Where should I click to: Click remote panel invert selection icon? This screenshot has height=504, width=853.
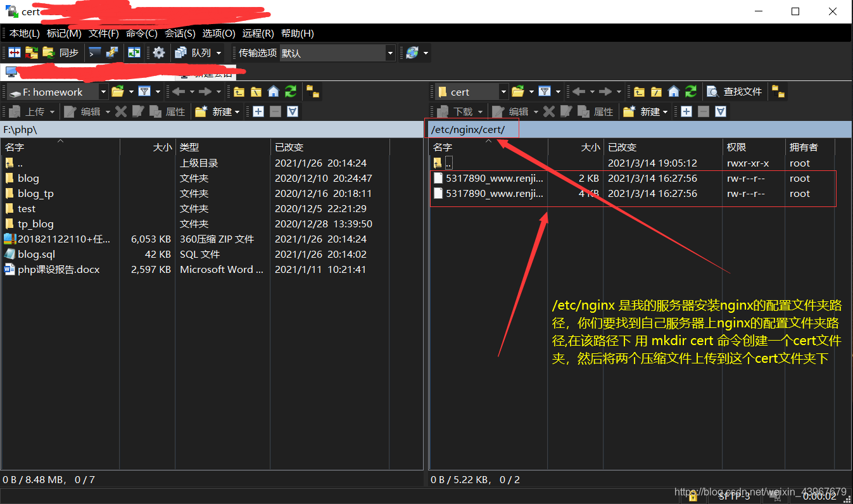point(721,112)
